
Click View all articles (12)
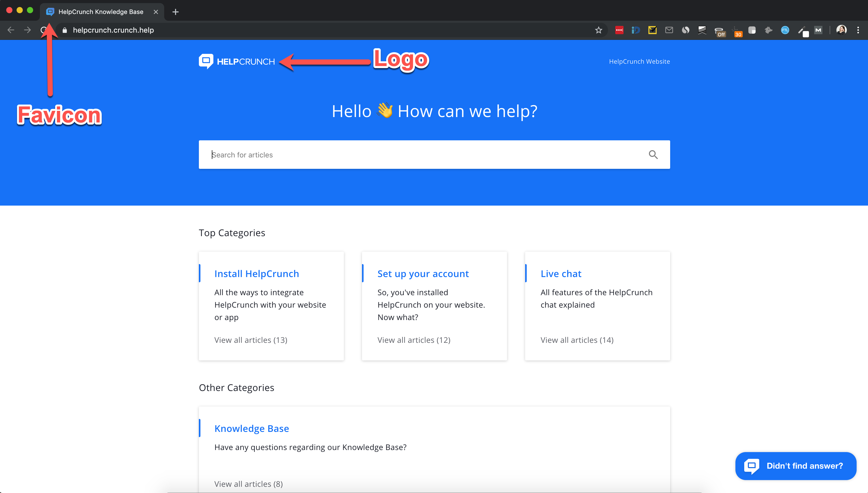(414, 340)
